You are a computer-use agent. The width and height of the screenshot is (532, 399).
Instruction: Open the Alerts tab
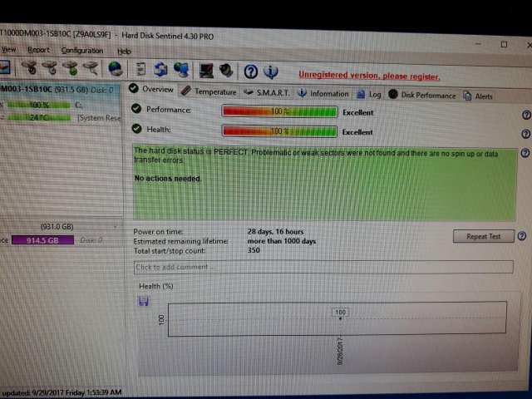[x=478, y=96]
